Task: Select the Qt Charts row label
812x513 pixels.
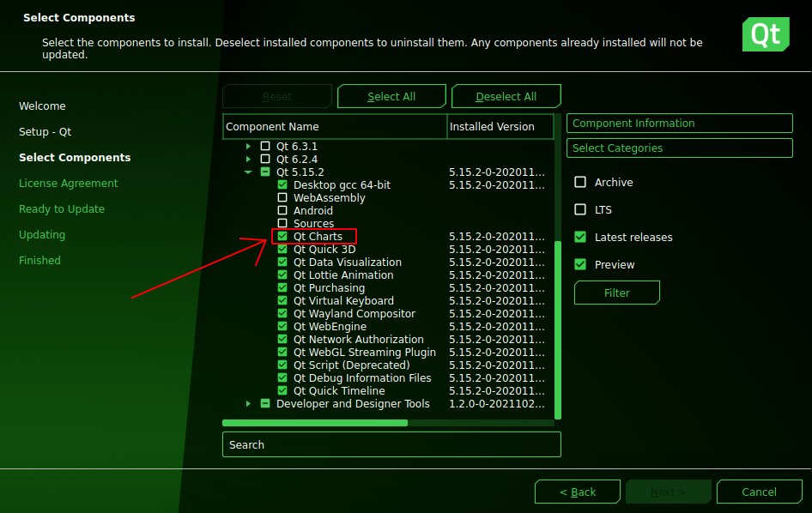Action: point(318,237)
